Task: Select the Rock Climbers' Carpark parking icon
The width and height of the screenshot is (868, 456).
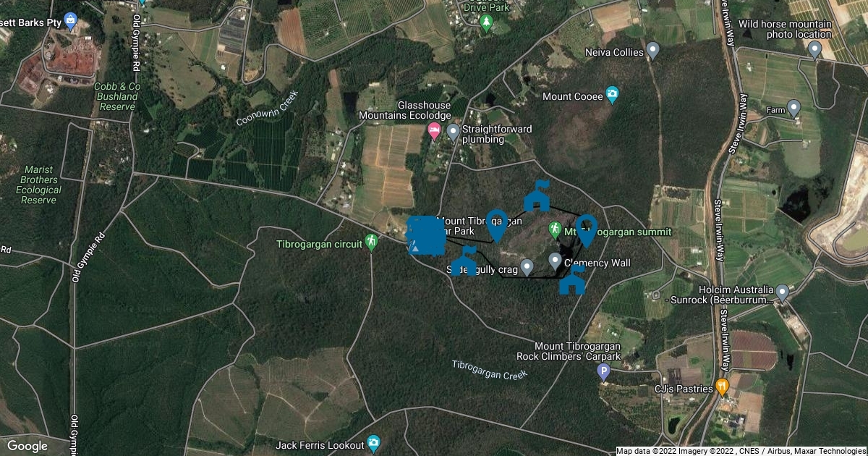Action: click(x=603, y=372)
